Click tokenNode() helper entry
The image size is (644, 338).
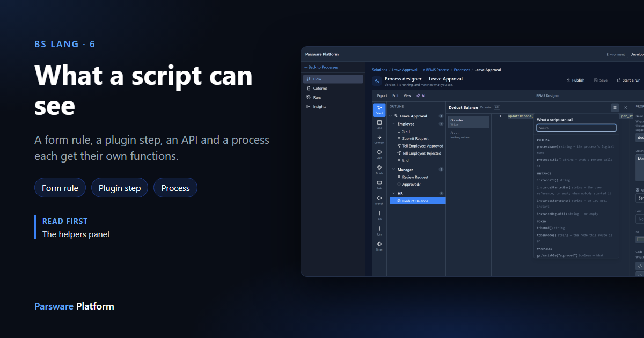click(x=574, y=238)
